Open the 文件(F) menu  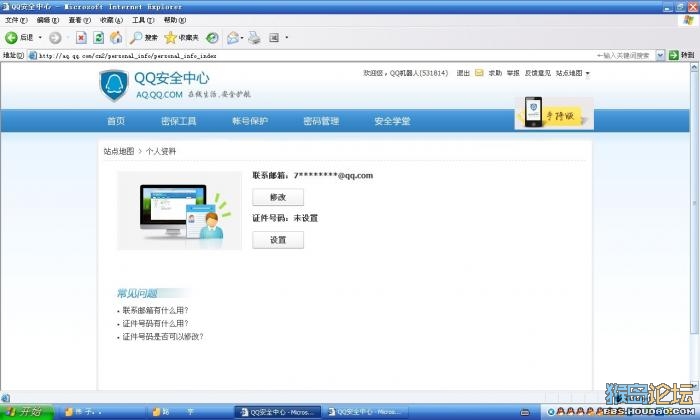16,20
